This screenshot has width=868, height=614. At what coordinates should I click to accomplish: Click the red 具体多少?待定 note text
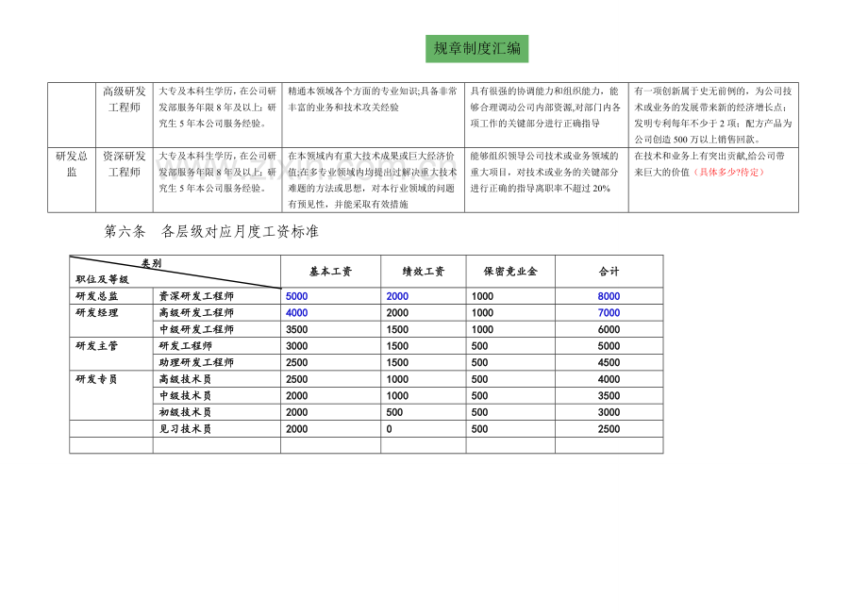click(728, 172)
